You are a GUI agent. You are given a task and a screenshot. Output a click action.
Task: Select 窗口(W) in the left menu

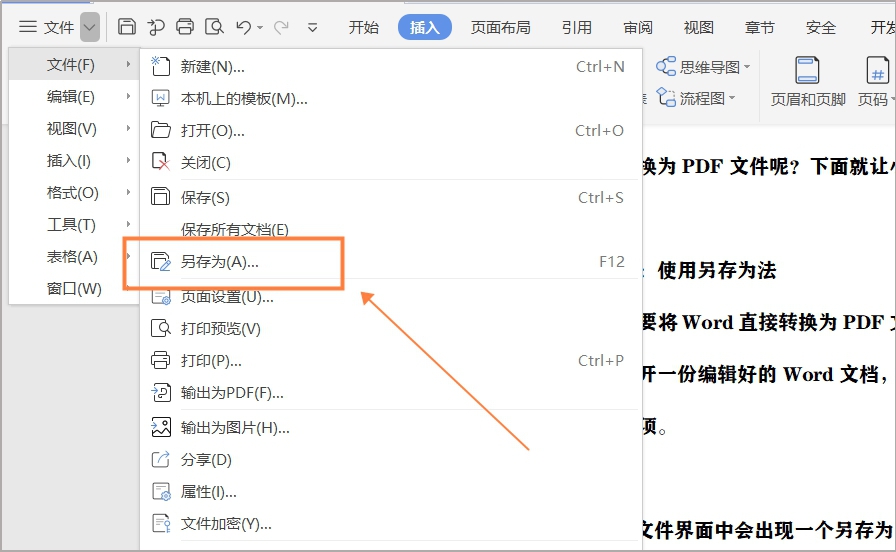click(x=74, y=289)
